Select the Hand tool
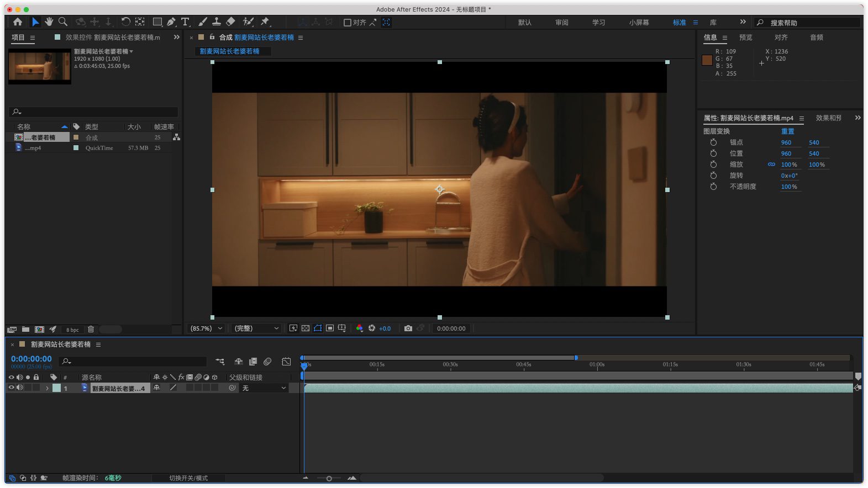 pos(49,22)
